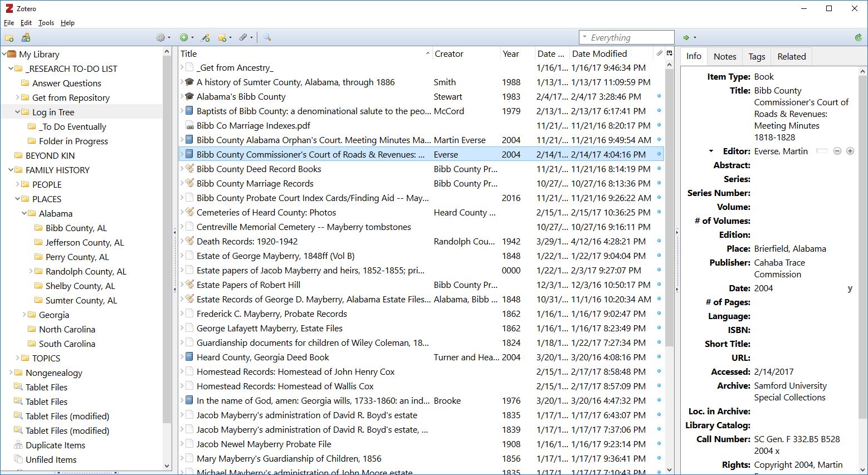Expand the Nongenealogy collection
Screen dimensions: 868x475
(x=11, y=373)
